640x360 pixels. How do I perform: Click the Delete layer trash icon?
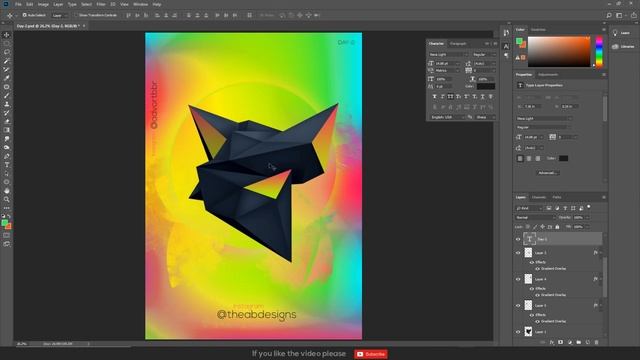597,342
